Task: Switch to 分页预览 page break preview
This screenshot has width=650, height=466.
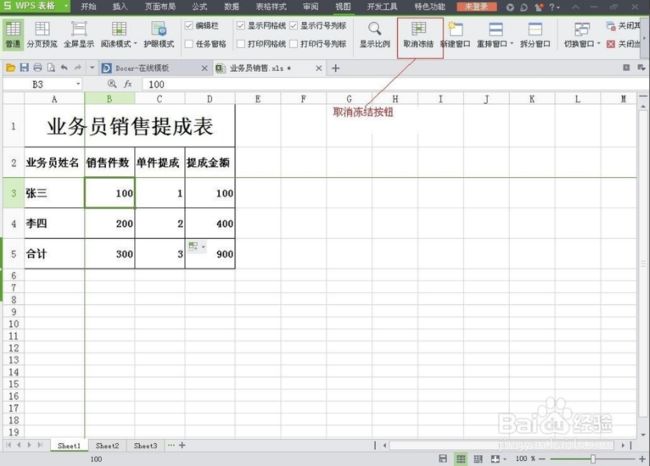Action: tap(42, 34)
